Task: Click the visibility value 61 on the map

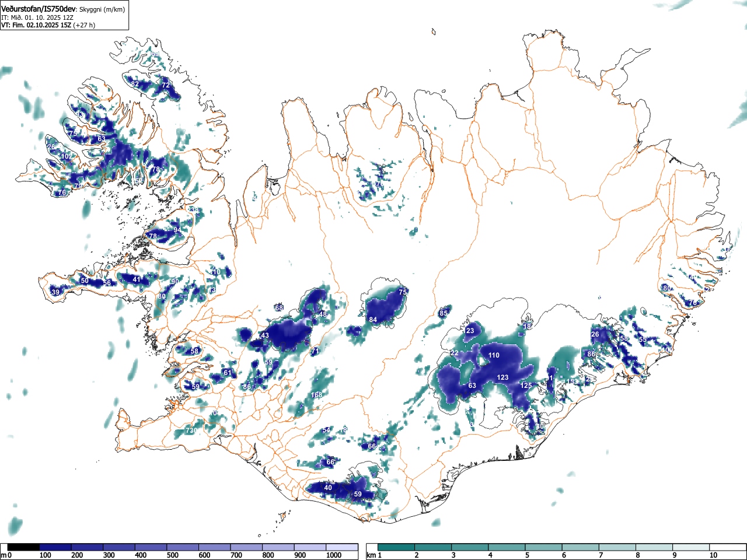Action: click(x=228, y=373)
